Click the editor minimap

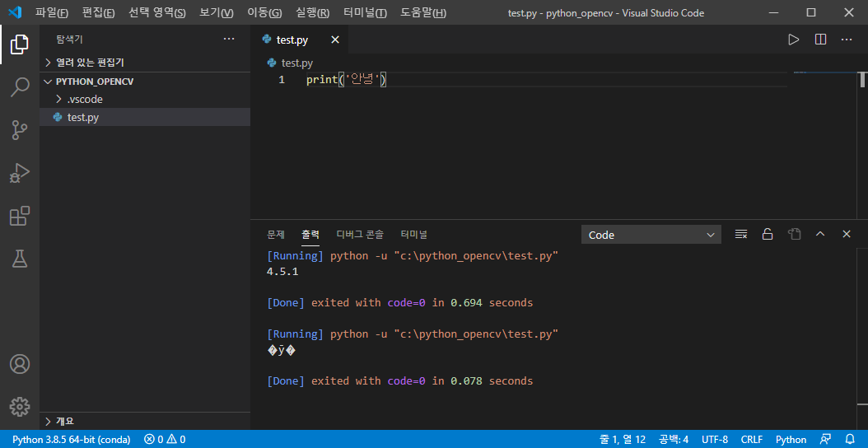pos(825,72)
